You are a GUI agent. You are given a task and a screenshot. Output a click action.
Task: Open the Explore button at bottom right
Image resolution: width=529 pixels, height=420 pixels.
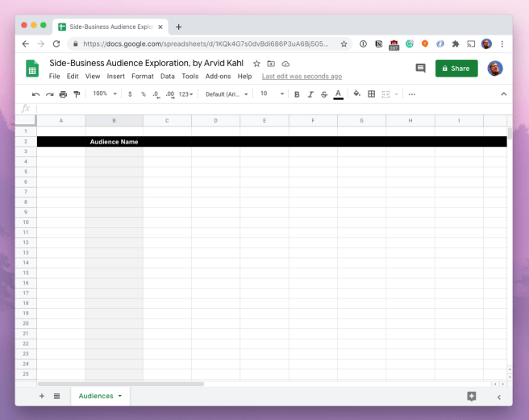coord(472,397)
